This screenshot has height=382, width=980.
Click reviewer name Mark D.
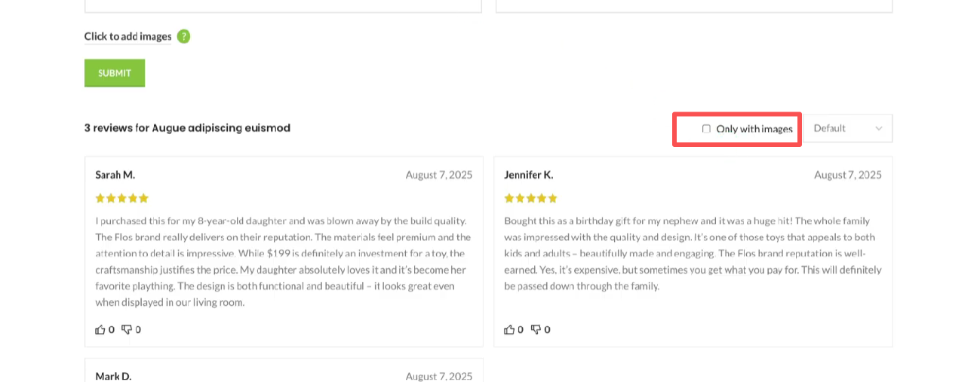[114, 376]
